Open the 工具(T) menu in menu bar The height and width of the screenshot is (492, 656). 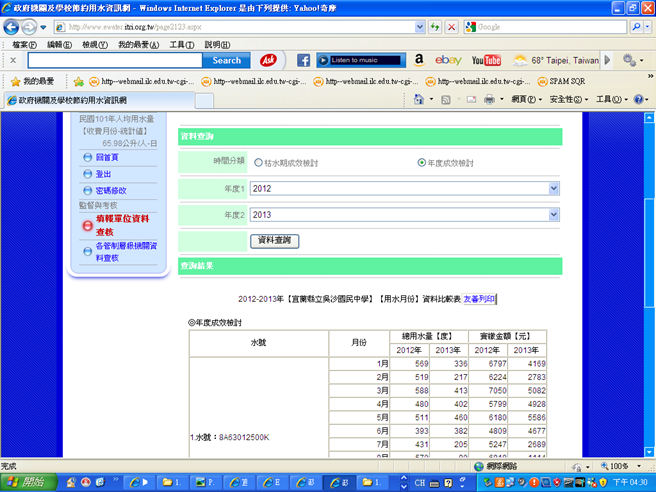182,45
